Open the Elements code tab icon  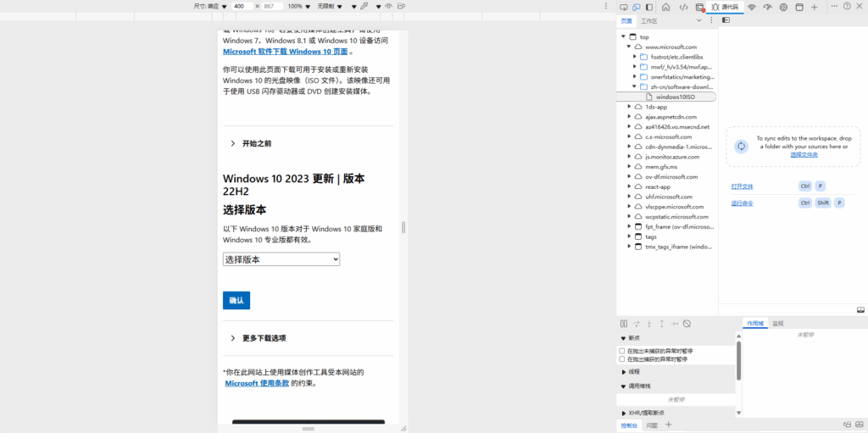pos(684,7)
